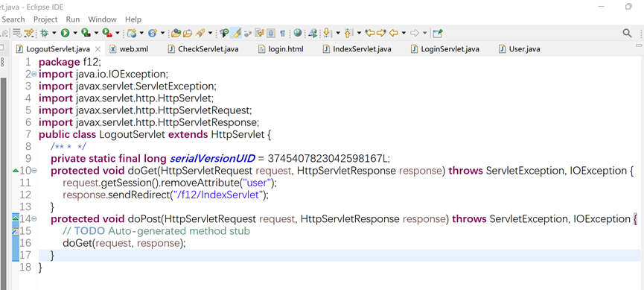Toggle Block Selection mode

tap(271, 33)
